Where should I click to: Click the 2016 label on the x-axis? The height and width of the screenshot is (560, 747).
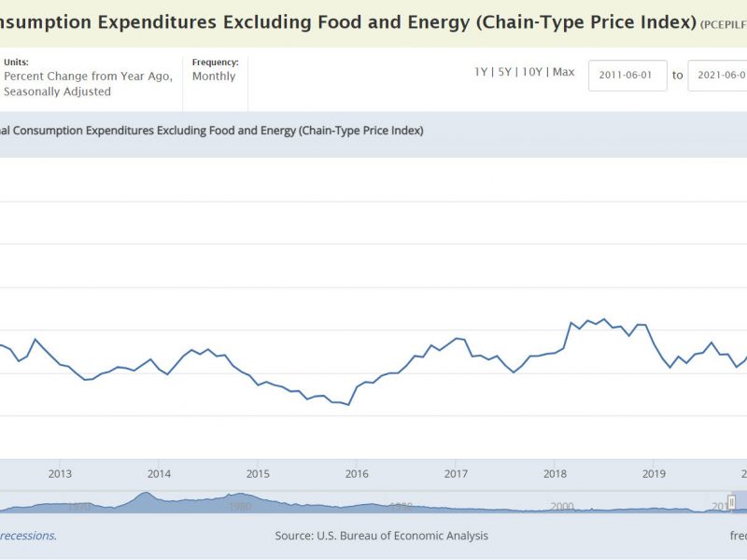click(357, 473)
